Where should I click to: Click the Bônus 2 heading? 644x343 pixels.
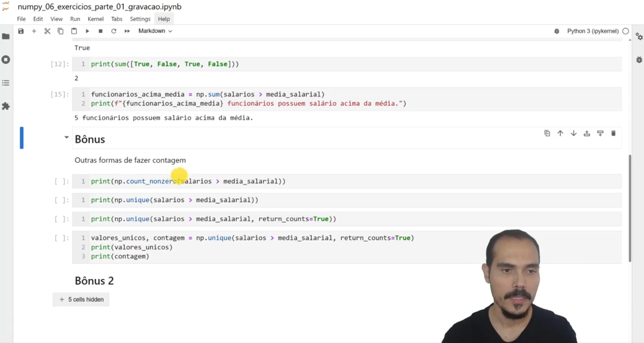[x=94, y=281]
